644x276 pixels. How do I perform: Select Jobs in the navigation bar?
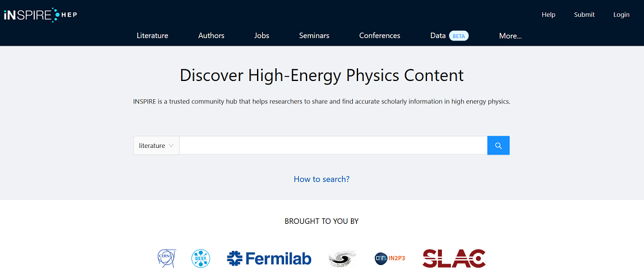(261, 35)
